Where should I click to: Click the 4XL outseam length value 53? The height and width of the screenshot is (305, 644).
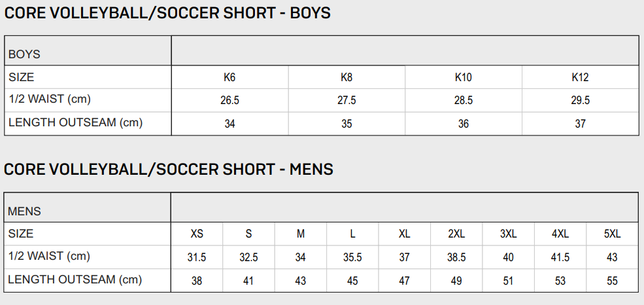pos(560,281)
